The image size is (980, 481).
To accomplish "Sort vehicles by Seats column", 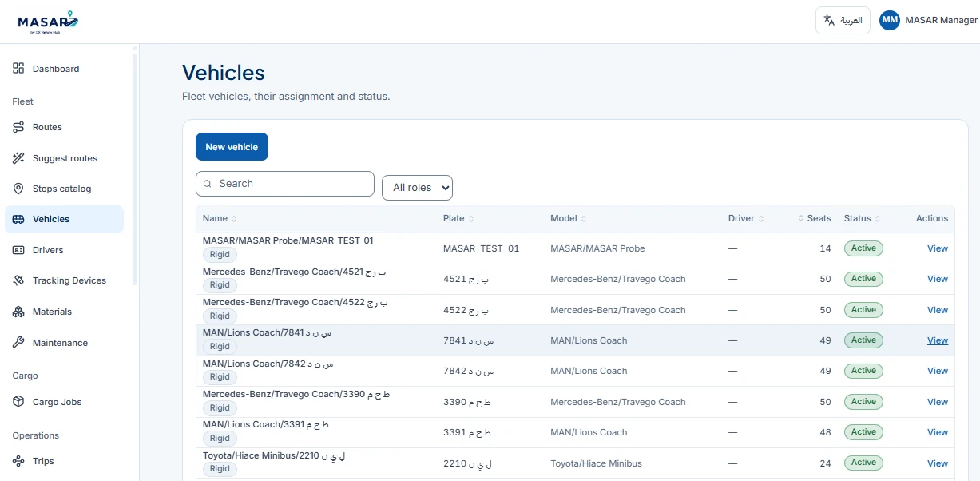I will 815,218.
